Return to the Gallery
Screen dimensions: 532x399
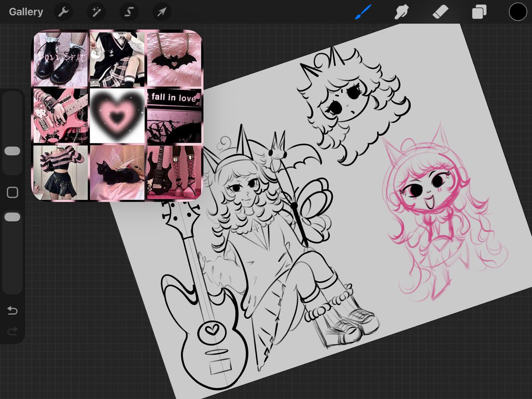click(26, 12)
